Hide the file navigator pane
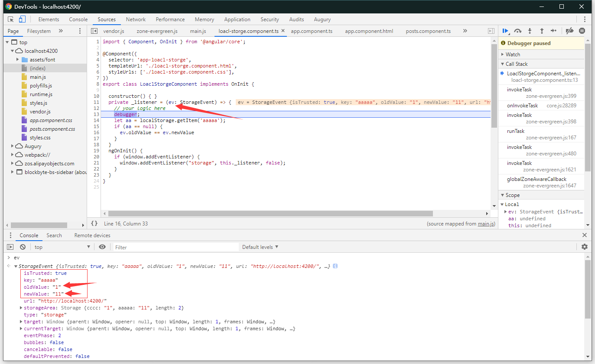The height and width of the screenshot is (364, 595). (94, 31)
